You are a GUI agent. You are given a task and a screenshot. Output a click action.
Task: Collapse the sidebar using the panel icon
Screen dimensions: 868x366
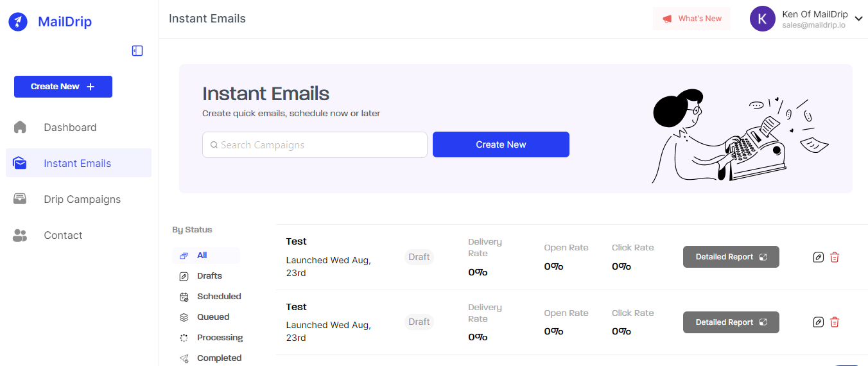(137, 51)
